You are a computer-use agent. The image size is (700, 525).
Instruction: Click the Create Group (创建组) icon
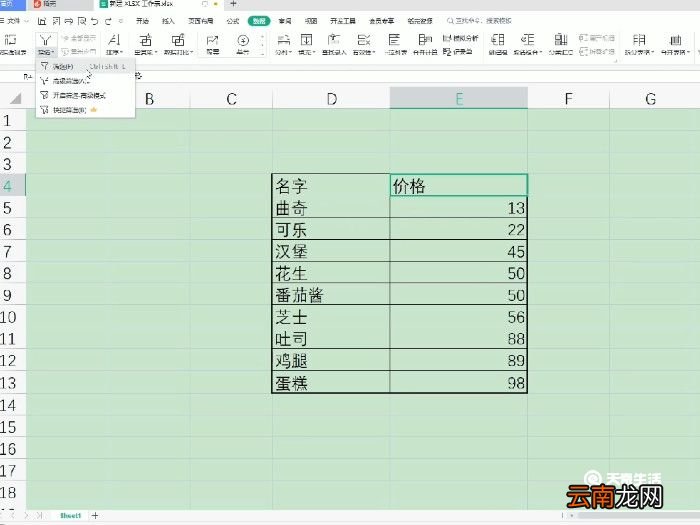click(x=498, y=40)
